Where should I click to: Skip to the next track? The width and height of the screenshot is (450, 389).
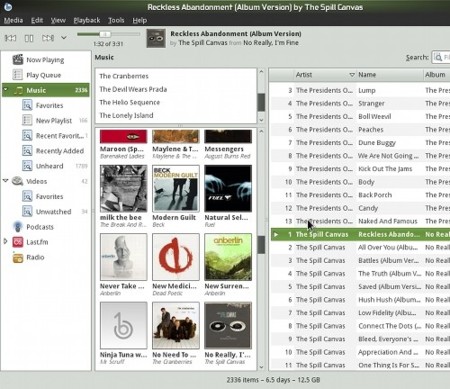pos(48,38)
